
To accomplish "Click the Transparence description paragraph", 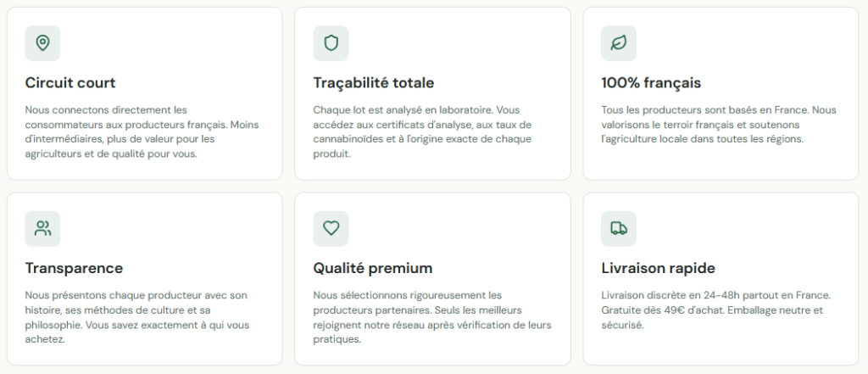I will 137,317.
